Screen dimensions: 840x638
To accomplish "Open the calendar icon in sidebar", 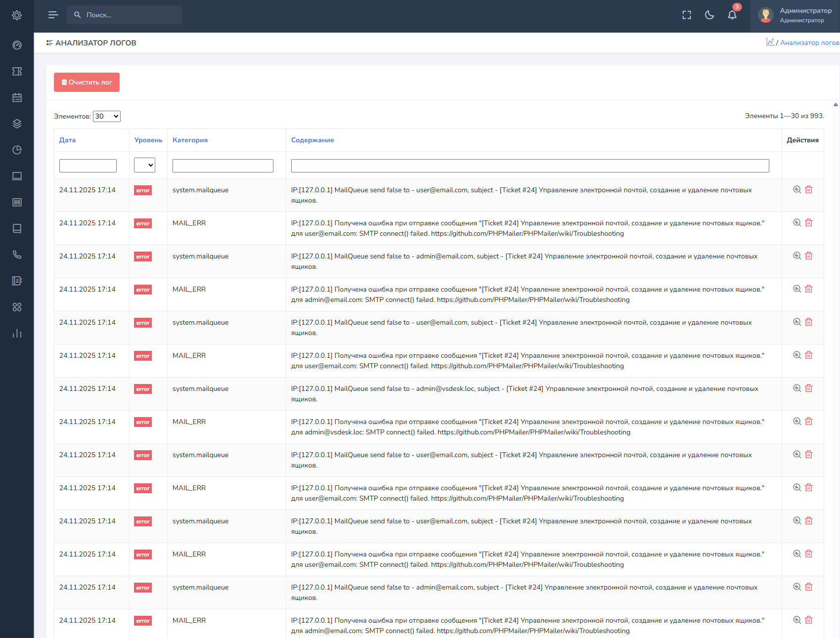I will coord(17,98).
